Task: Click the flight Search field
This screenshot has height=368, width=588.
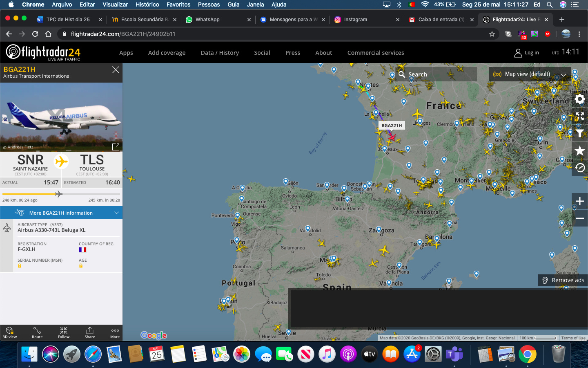Action: pos(436,74)
